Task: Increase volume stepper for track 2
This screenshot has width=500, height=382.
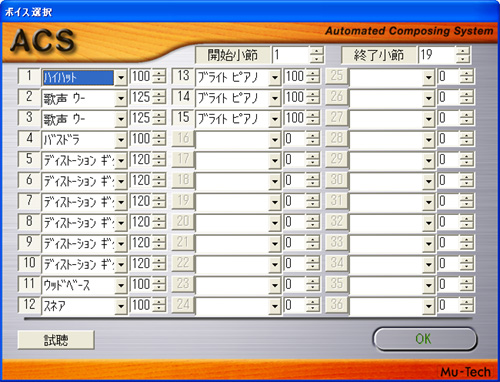Action: click(x=159, y=94)
